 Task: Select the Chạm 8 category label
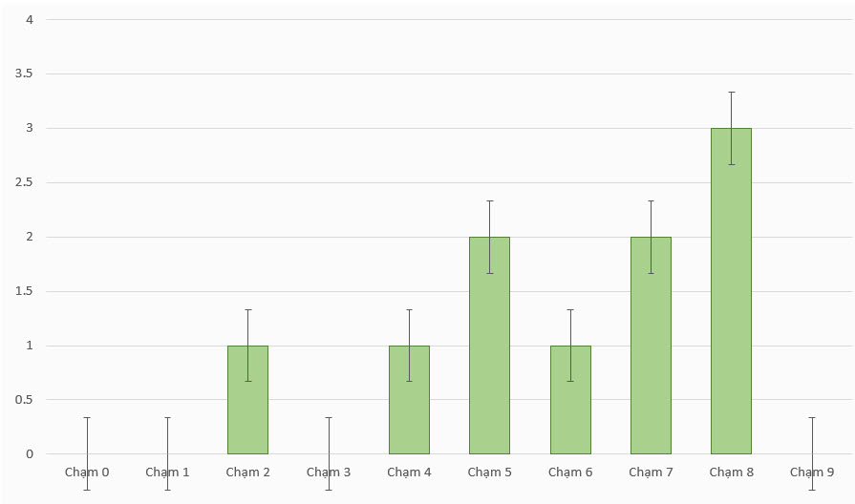click(x=731, y=472)
